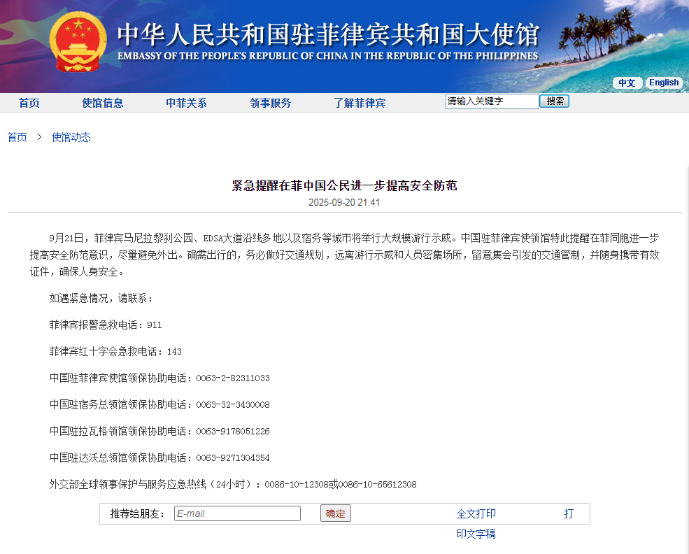Viewport: 689px width, 554px height.
Task: Focus the keyword search input field
Action: click(x=490, y=102)
